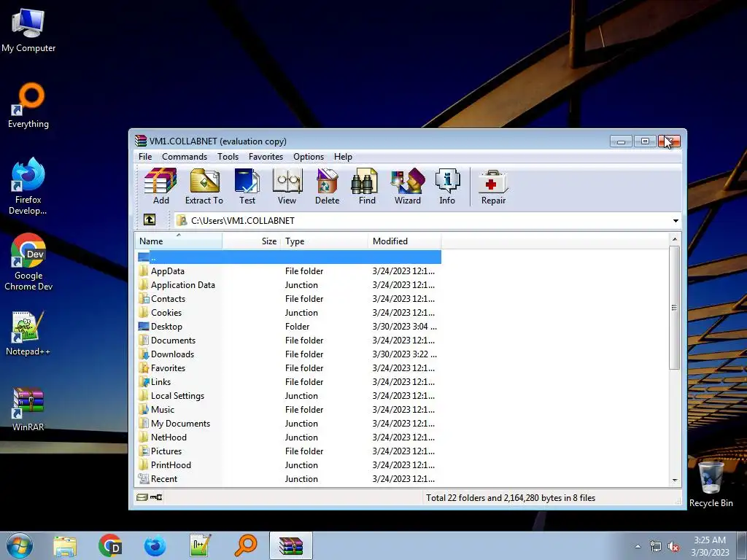The width and height of the screenshot is (747, 560).
Task: Select the WinRAR desktop shortcut
Action: [28, 410]
